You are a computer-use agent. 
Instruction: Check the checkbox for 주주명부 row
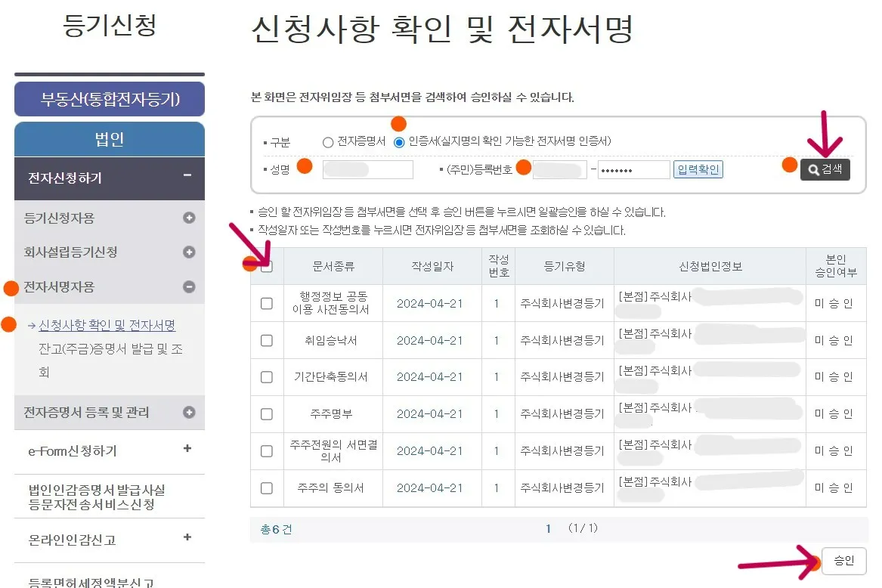pos(267,413)
